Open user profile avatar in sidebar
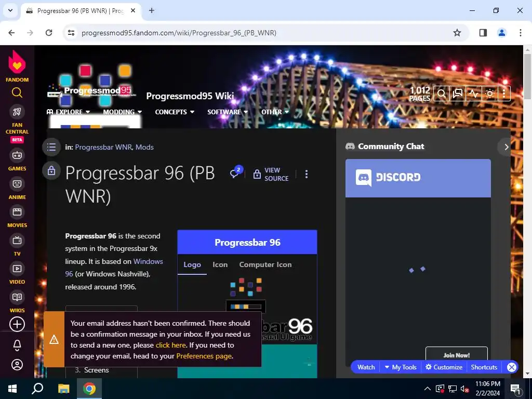The width and height of the screenshot is (532, 399). click(x=17, y=365)
